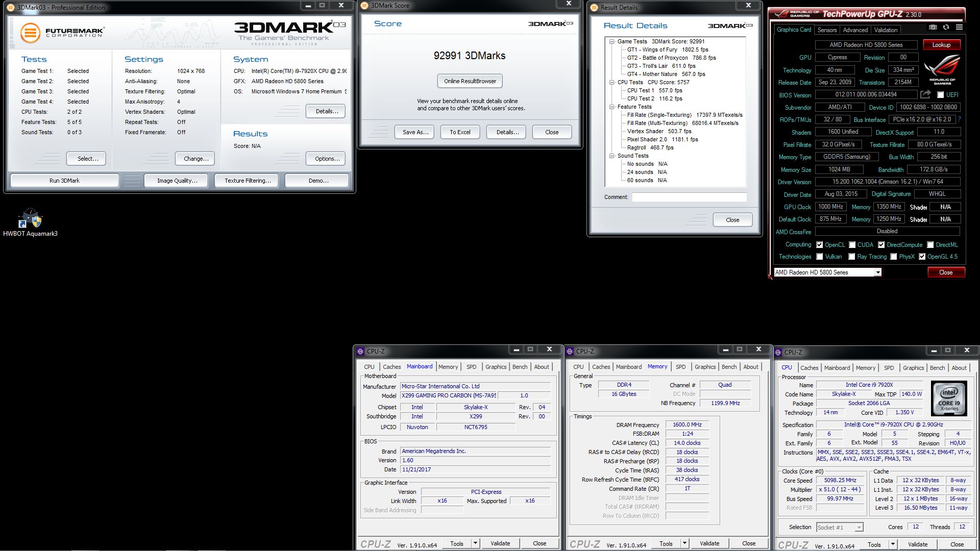The image size is (980, 551).
Task: Click the Texture Filtering... button
Action: click(x=248, y=181)
